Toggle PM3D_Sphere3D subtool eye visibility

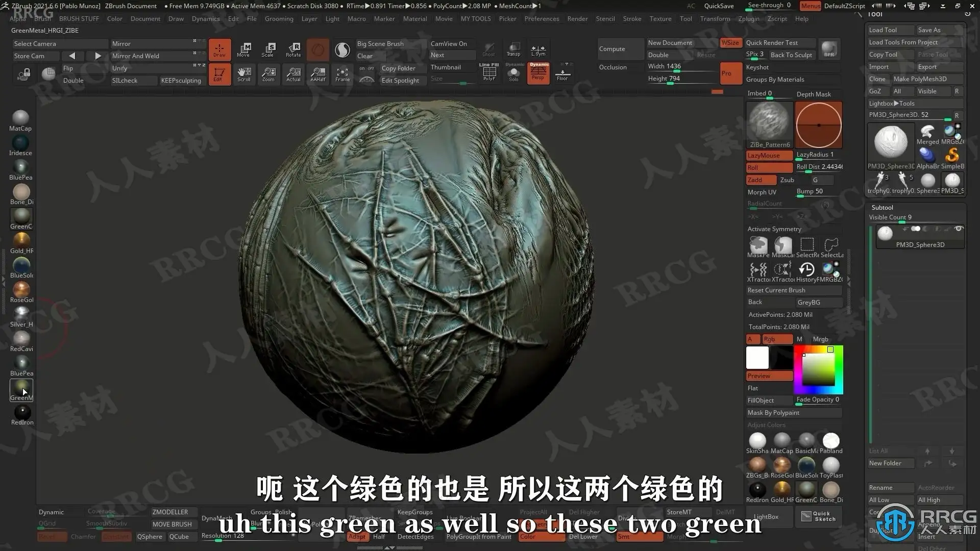[959, 229]
